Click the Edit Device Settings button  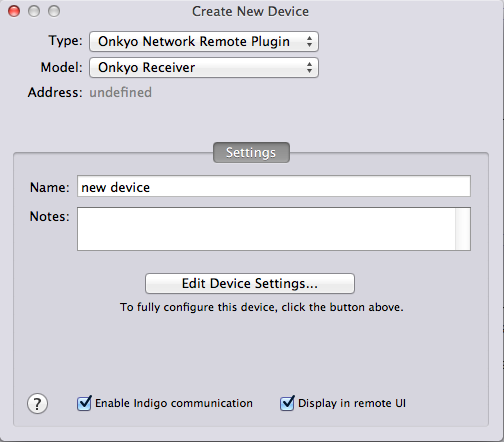click(250, 284)
